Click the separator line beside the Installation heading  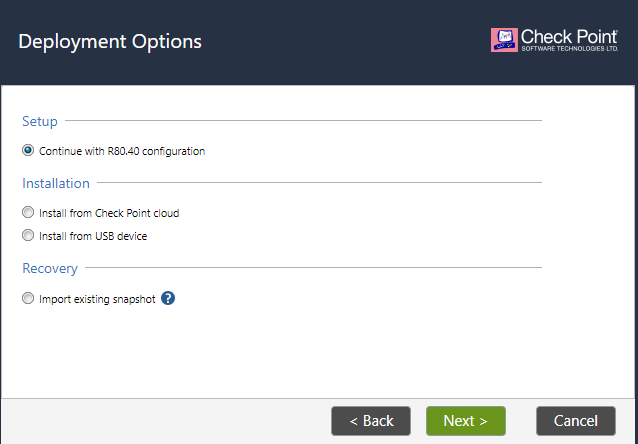coord(318,183)
